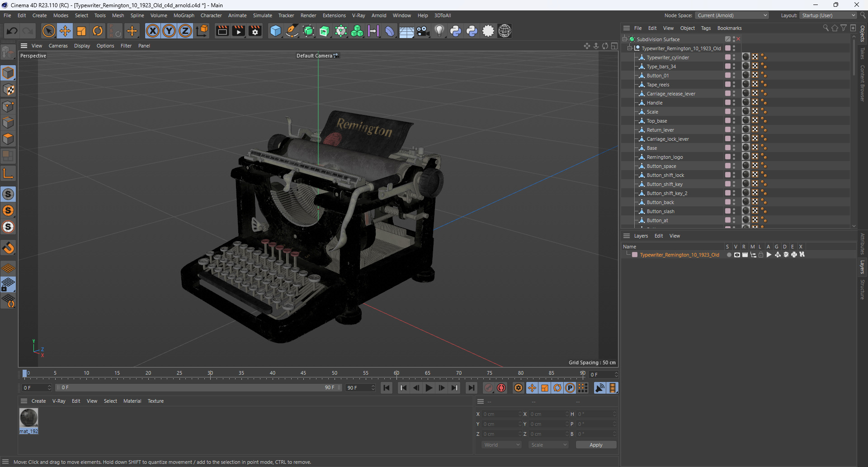Toggle Position keyframe recording icon
The height and width of the screenshot is (467, 868).
[532, 388]
